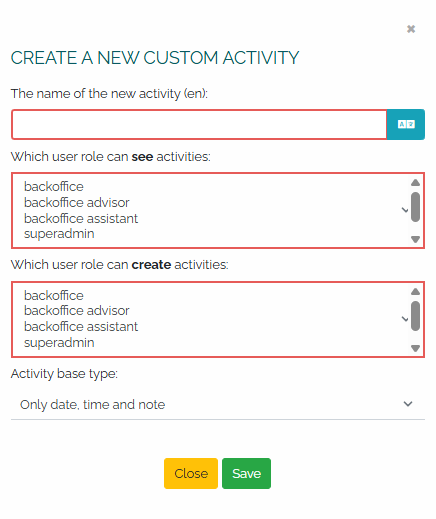Click scroll down arrow in create roles list
This screenshot has width=436, height=519.
(415, 348)
